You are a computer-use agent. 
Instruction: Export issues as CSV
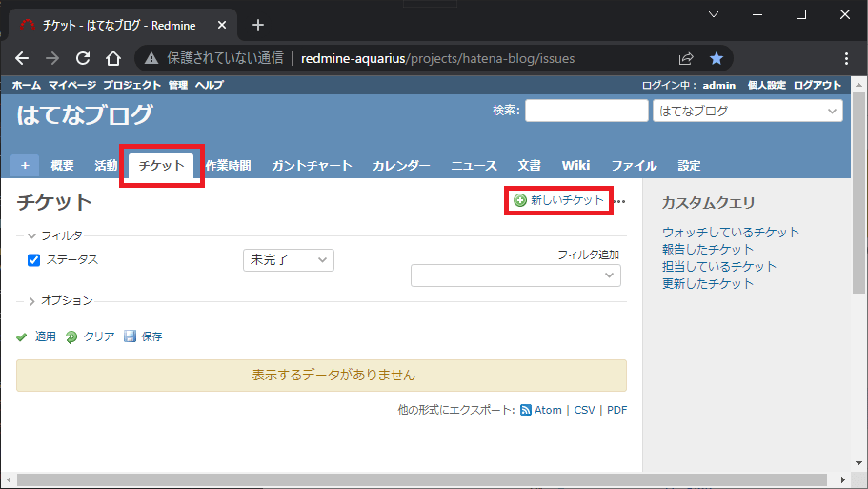click(584, 410)
